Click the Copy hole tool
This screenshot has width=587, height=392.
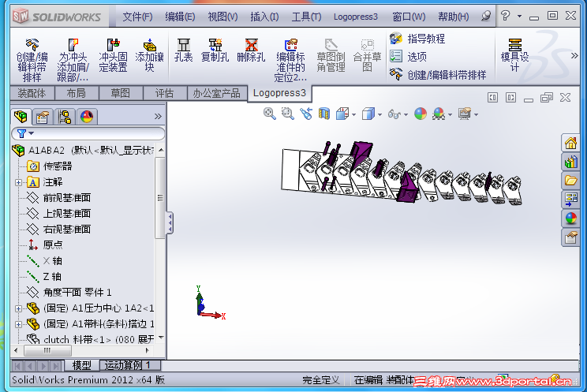pyautogui.click(x=215, y=50)
